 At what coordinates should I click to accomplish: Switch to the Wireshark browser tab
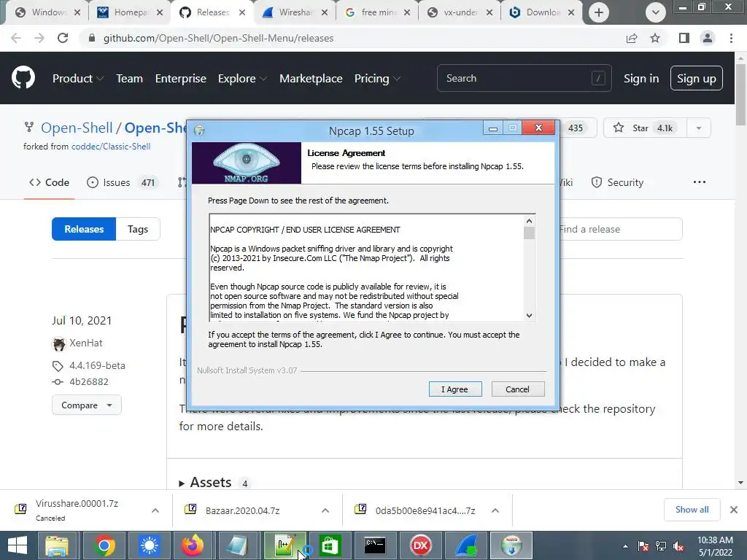point(296,12)
